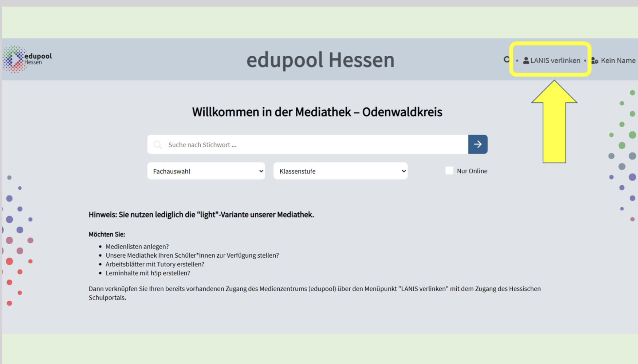638x364 pixels.
Task: Click the user settings icon beside Kein Name
Action: pos(595,61)
